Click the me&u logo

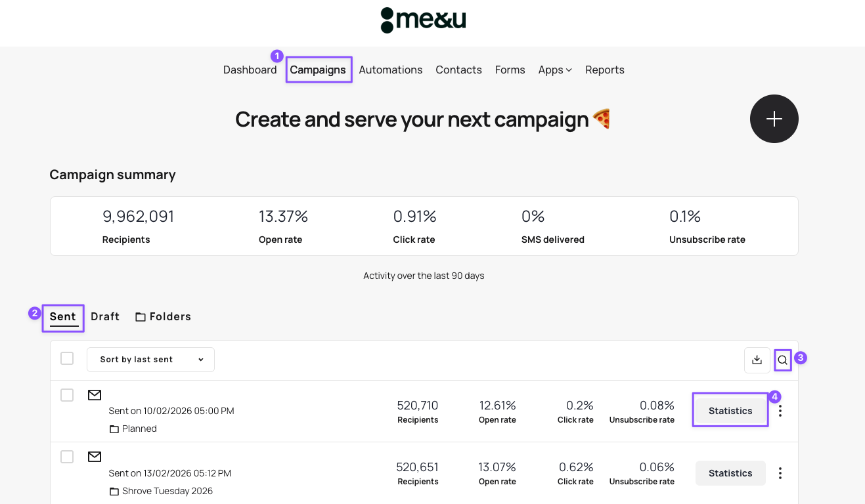423,20
